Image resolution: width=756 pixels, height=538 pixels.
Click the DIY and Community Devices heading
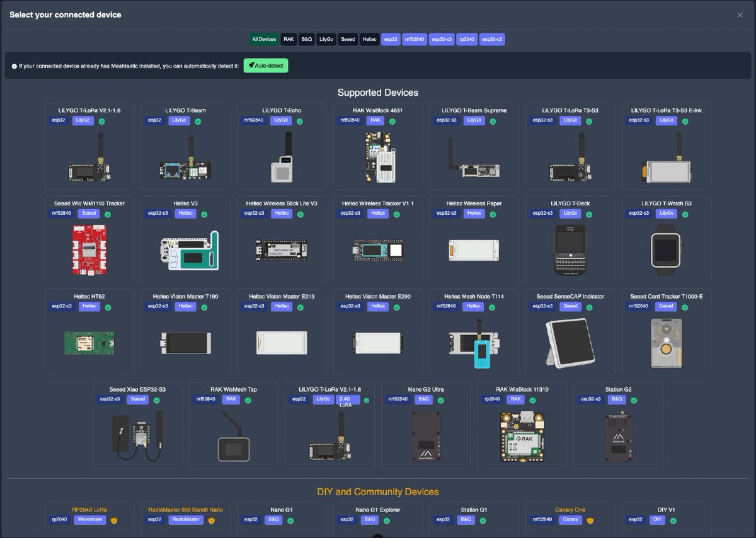tap(377, 491)
